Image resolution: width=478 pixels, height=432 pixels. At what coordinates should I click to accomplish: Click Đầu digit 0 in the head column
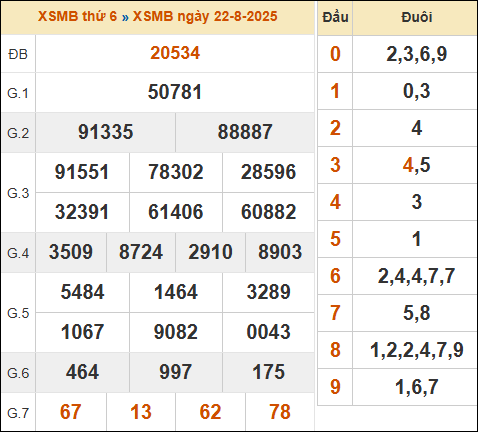pyautogui.click(x=335, y=54)
